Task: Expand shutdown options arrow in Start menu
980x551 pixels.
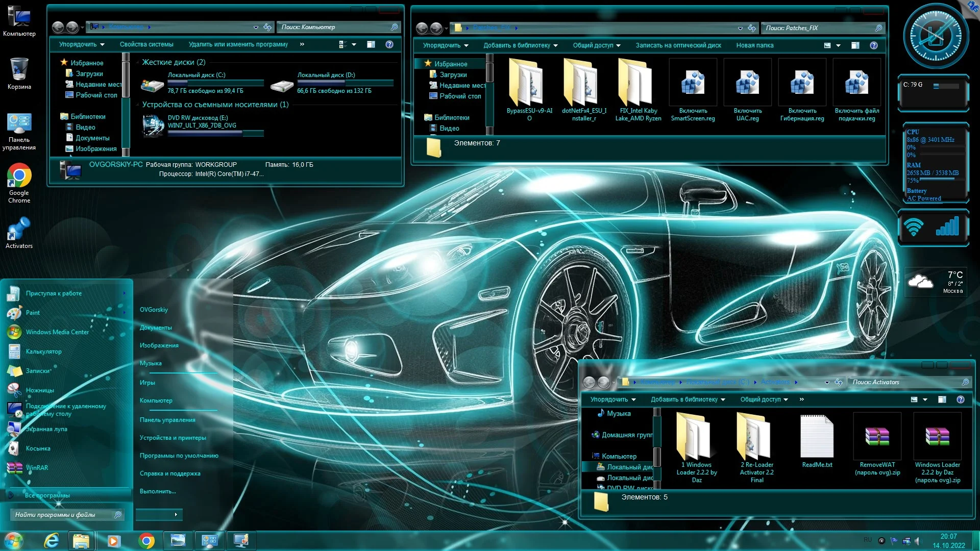Action: [x=176, y=514]
